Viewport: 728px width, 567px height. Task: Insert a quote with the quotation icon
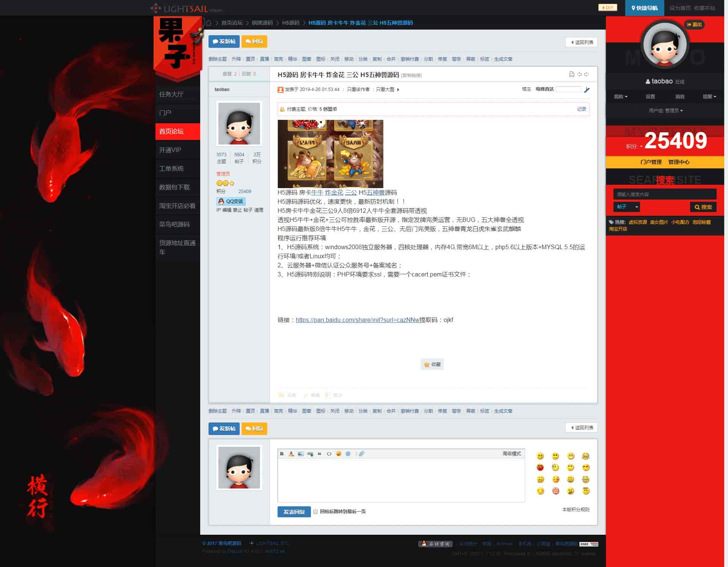319,454
